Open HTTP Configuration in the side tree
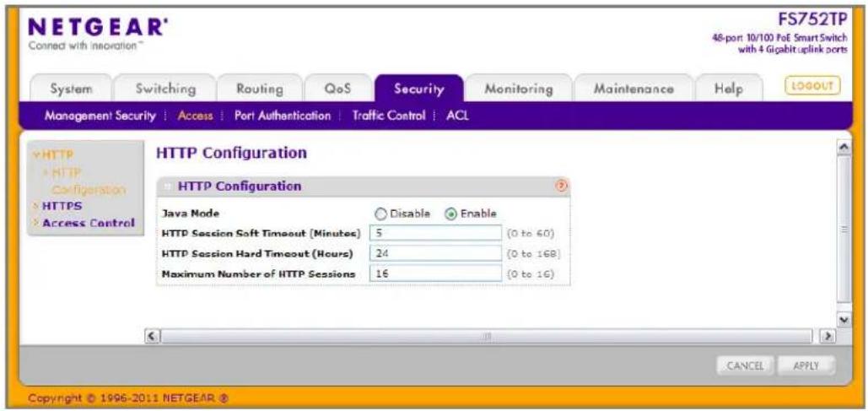The image size is (868, 411). point(89,181)
